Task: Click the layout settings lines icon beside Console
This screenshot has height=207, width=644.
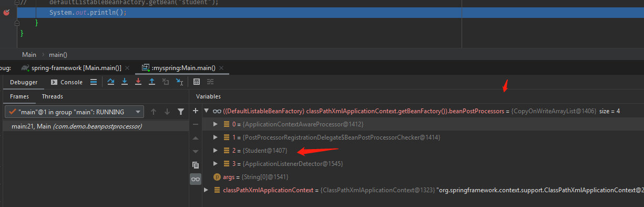Action: click(94, 82)
